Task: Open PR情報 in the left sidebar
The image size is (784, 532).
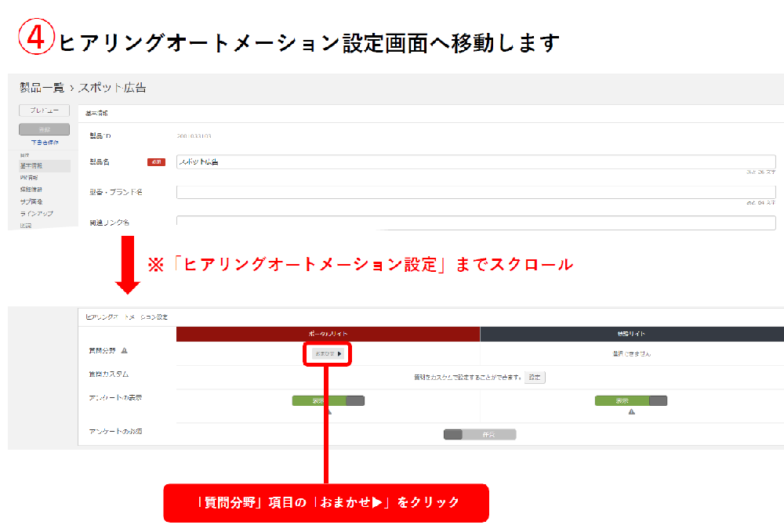Action: (x=29, y=178)
